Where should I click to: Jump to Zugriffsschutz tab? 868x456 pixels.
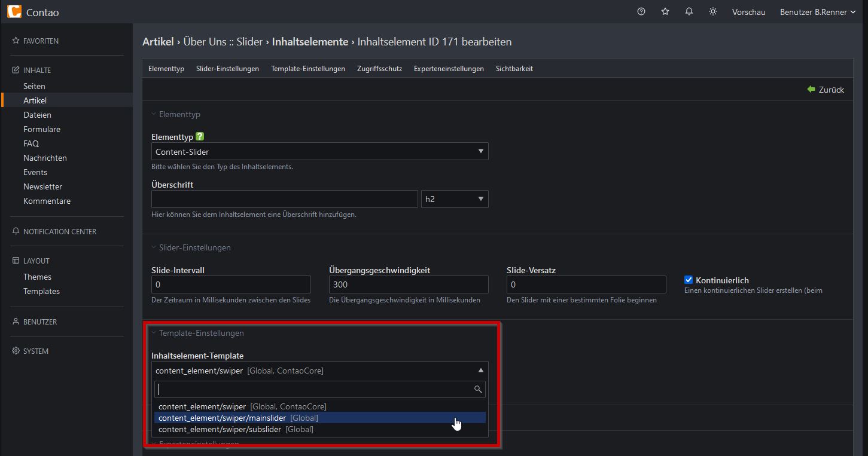coord(379,69)
